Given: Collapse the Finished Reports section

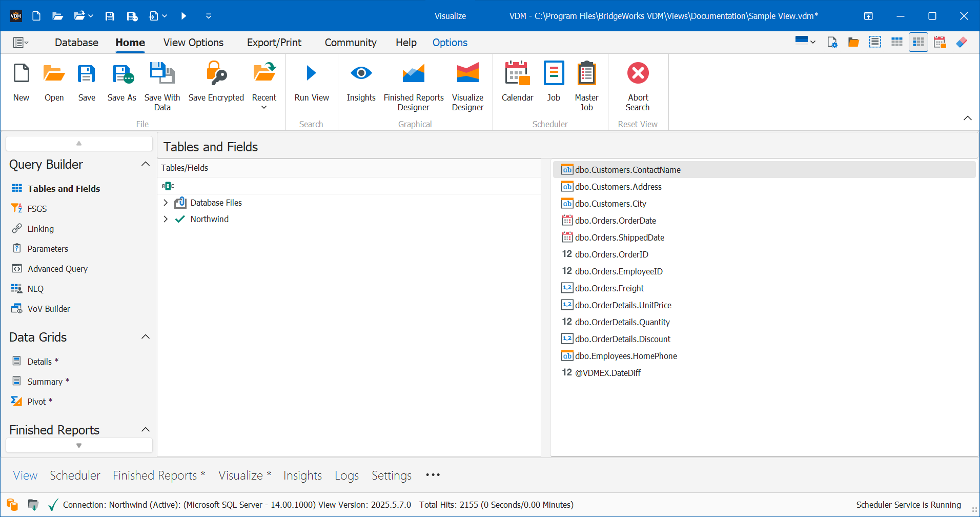Looking at the screenshot, I should coord(146,430).
